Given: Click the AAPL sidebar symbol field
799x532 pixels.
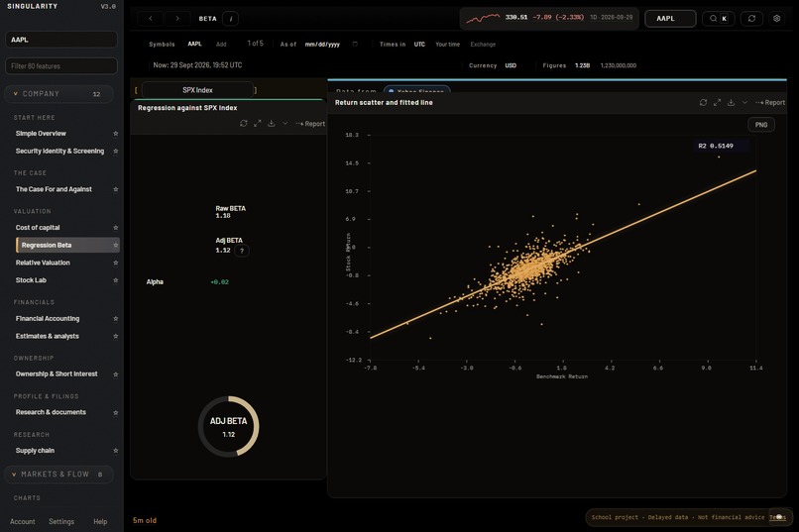Looking at the screenshot, I should click(61, 40).
